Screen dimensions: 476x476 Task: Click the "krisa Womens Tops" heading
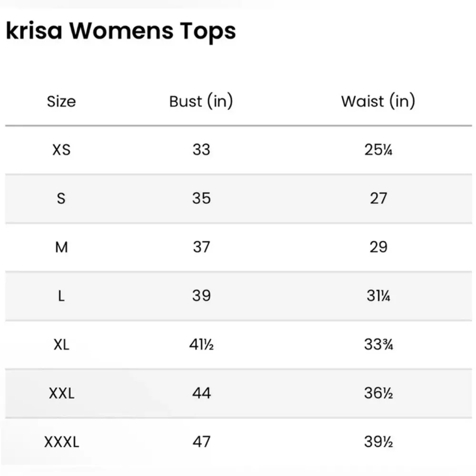coord(120,31)
